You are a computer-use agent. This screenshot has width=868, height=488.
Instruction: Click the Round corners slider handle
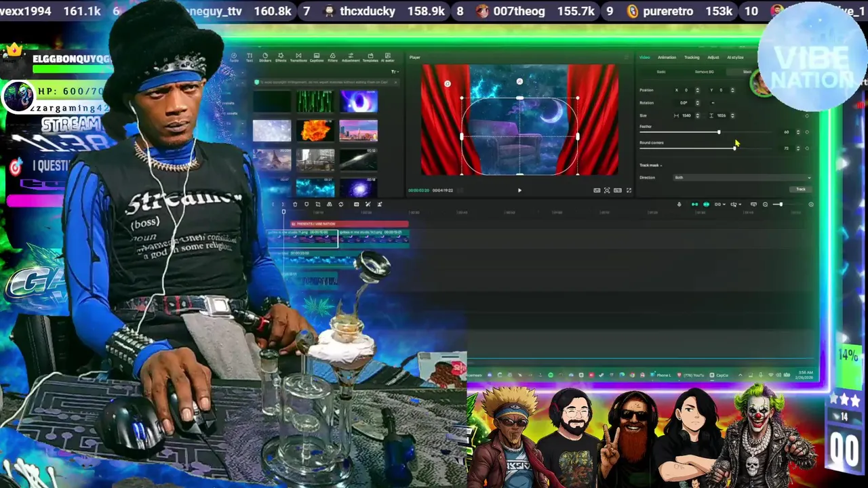tap(734, 148)
